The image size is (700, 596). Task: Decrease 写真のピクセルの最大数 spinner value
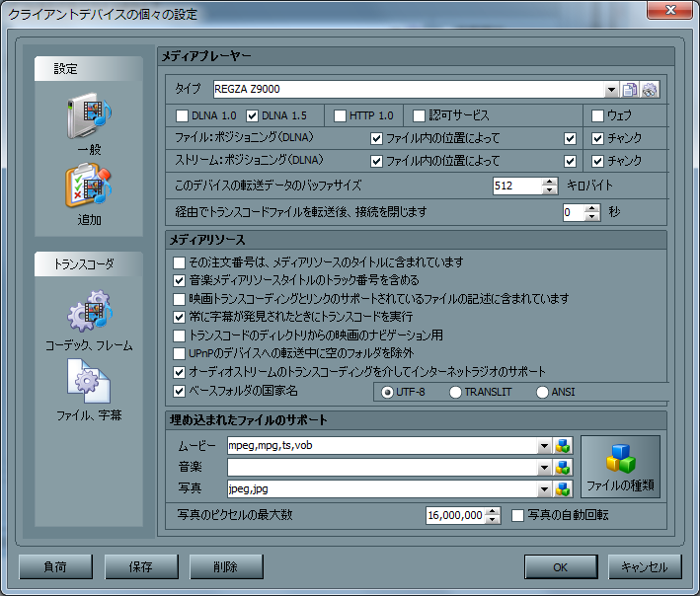(493, 520)
